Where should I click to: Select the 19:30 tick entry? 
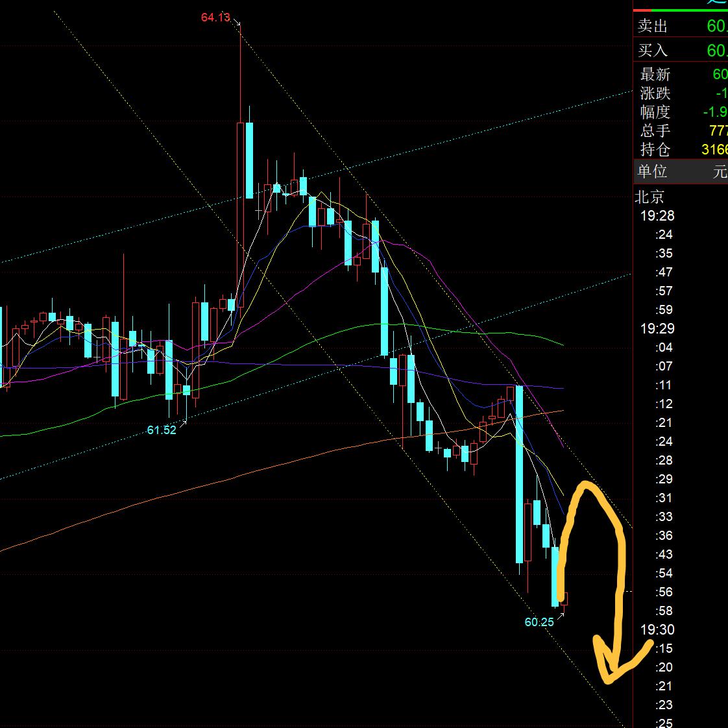[x=657, y=629]
